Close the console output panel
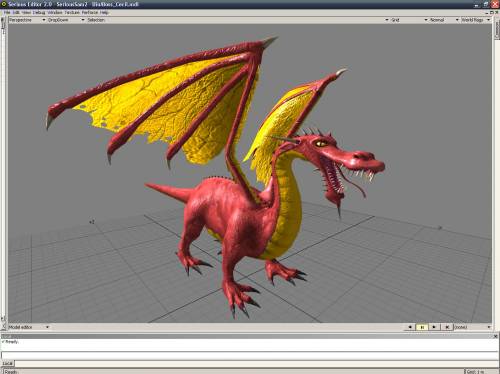 coord(496,336)
